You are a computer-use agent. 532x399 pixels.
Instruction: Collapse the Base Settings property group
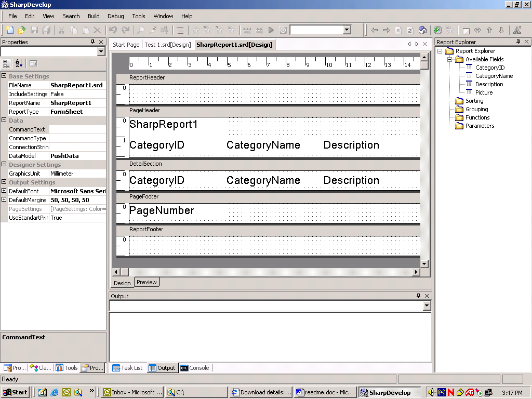click(x=4, y=76)
